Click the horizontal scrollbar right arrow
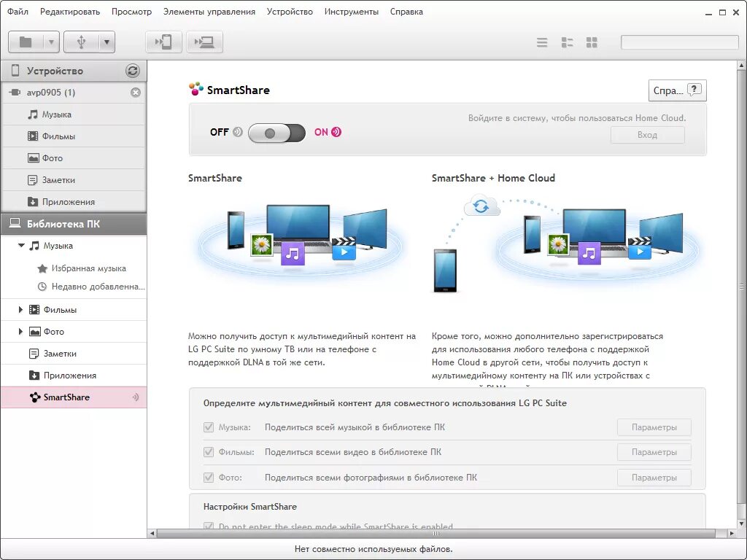Viewport: 747px width, 560px height. point(732,533)
